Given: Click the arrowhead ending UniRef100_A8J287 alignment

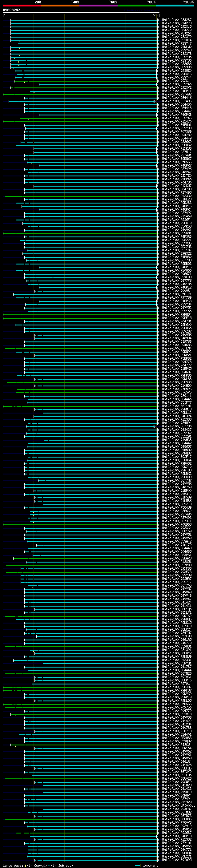Looking at the screenshot, I should (158, 20).
